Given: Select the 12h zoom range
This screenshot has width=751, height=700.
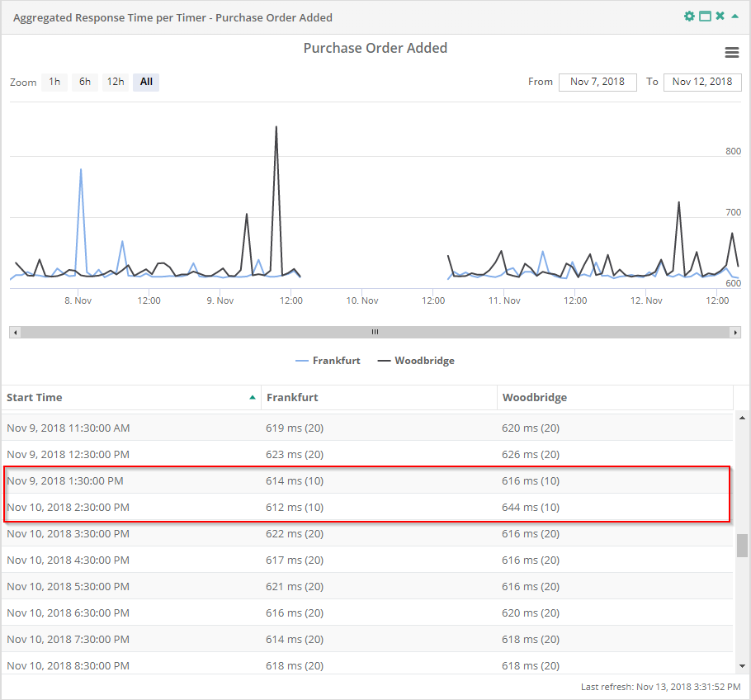Looking at the screenshot, I should 115,82.
